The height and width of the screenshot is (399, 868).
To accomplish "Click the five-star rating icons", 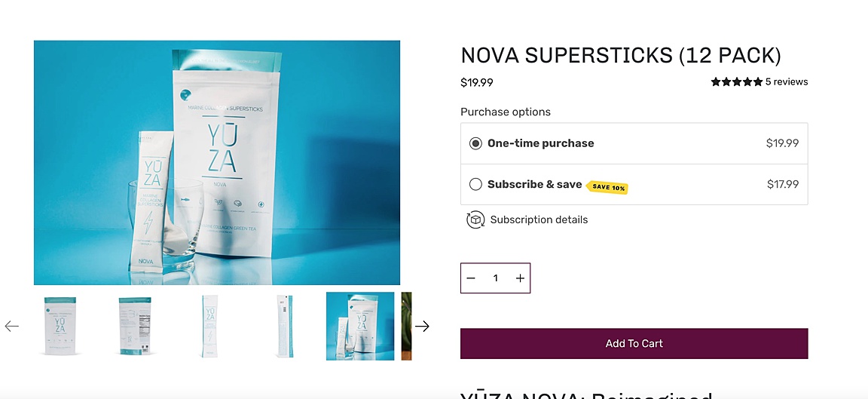I will coord(737,82).
